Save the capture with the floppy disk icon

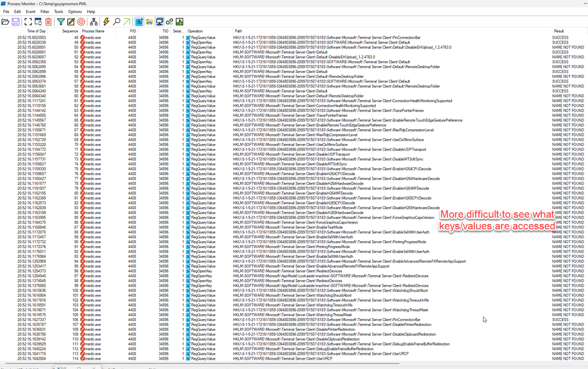pyautogui.click(x=16, y=22)
